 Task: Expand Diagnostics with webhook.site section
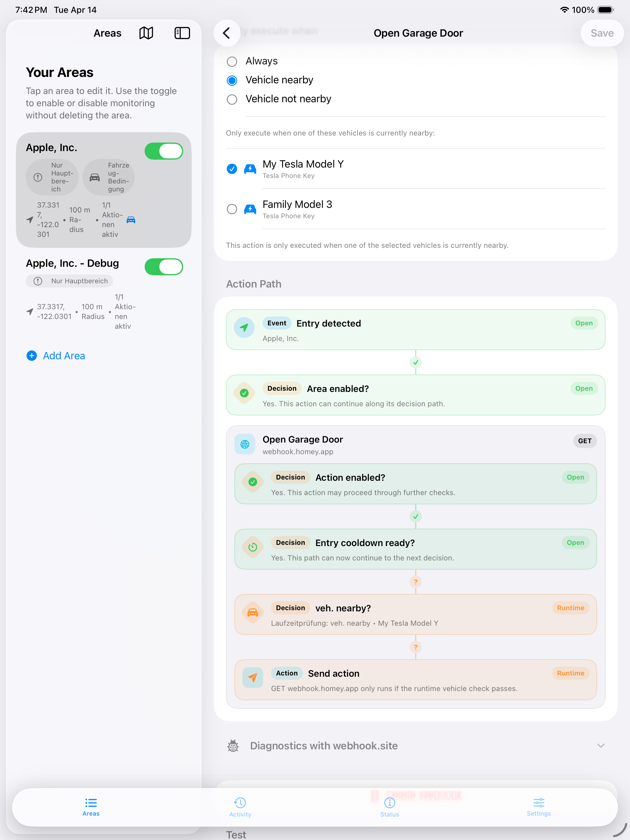click(x=601, y=746)
